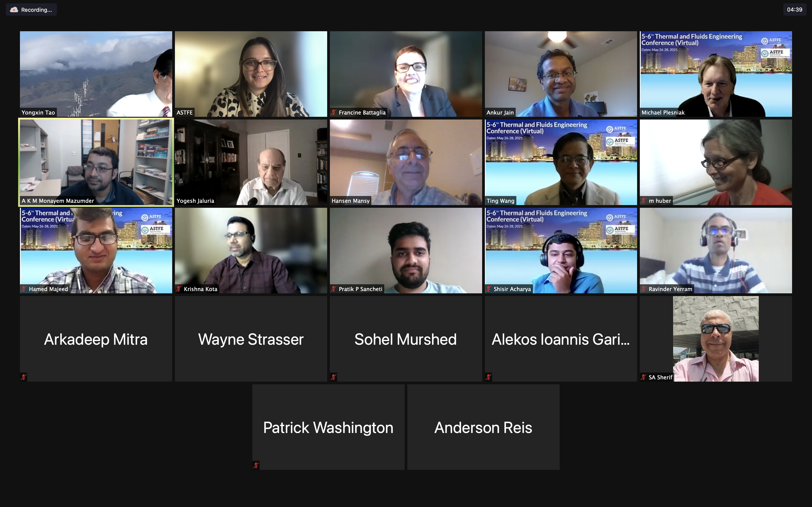Screen dimensions: 812x507
Task: Select Michael Plesniak's video tile
Action: coord(716,74)
